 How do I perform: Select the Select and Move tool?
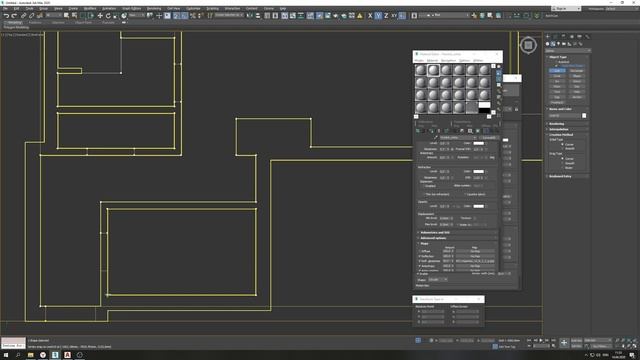click(x=100, y=16)
